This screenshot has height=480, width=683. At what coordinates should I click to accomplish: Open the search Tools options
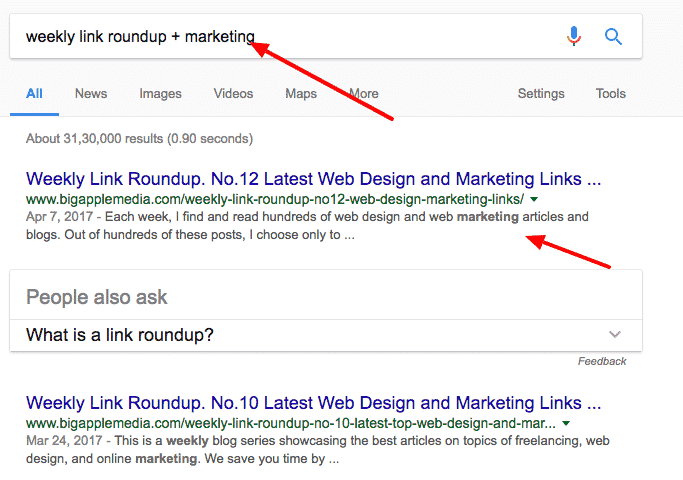click(x=611, y=94)
